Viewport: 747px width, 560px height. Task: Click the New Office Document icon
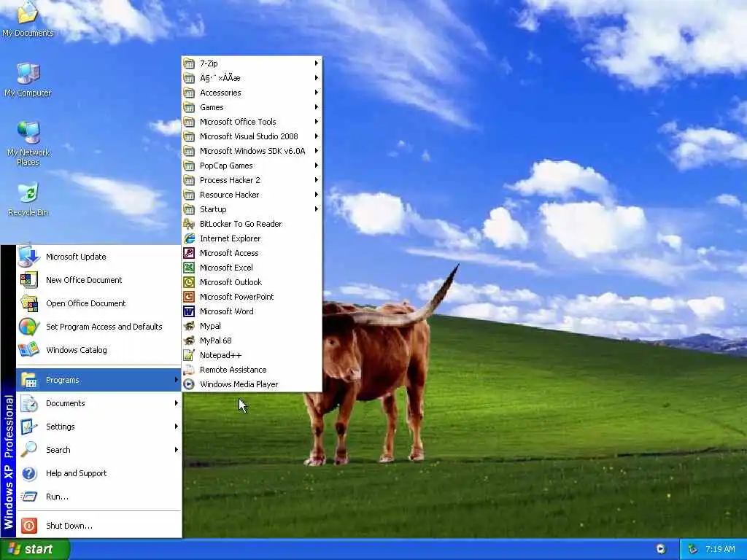pos(28,279)
